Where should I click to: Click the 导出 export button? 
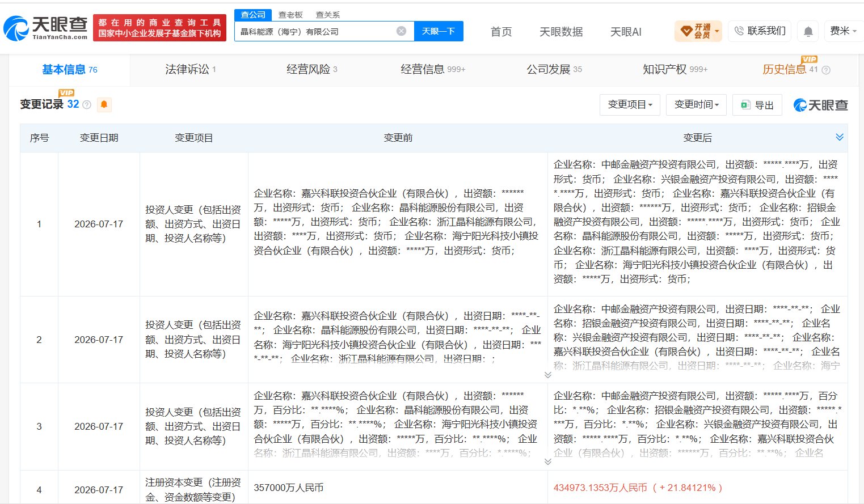(757, 105)
